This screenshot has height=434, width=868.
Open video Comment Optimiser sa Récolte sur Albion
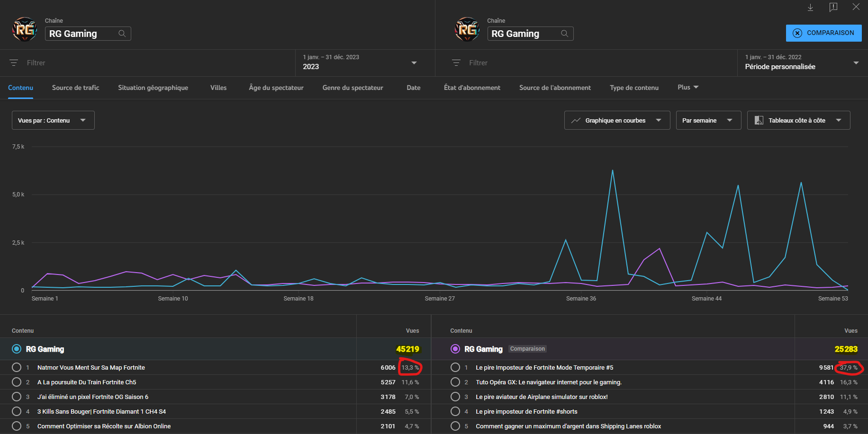pyautogui.click(x=104, y=426)
